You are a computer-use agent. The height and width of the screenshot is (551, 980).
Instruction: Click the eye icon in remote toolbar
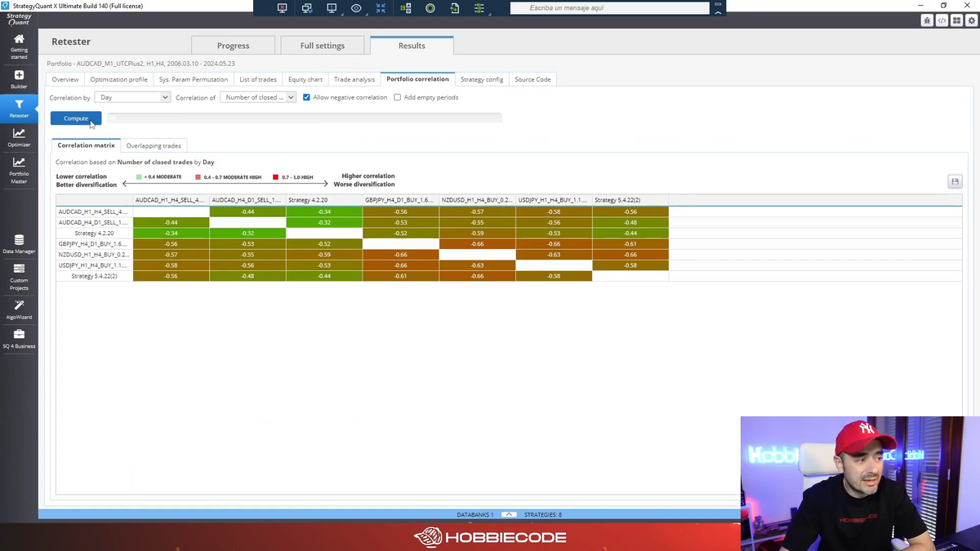356,8
